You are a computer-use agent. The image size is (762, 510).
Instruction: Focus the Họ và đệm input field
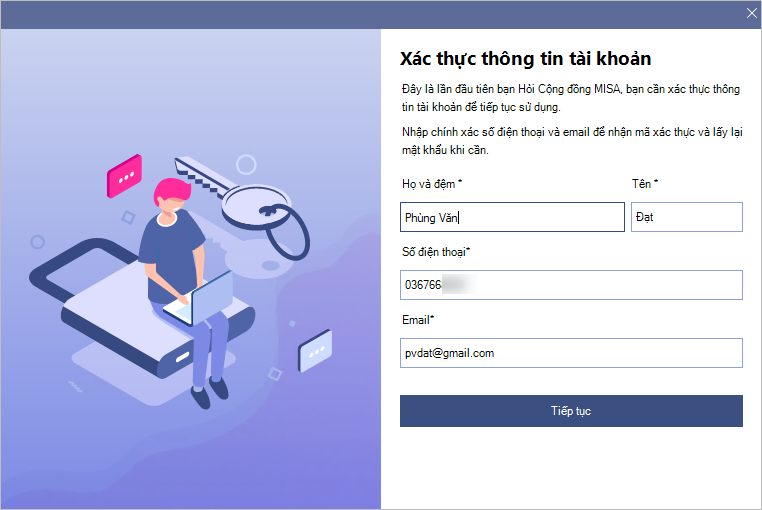[x=512, y=217]
